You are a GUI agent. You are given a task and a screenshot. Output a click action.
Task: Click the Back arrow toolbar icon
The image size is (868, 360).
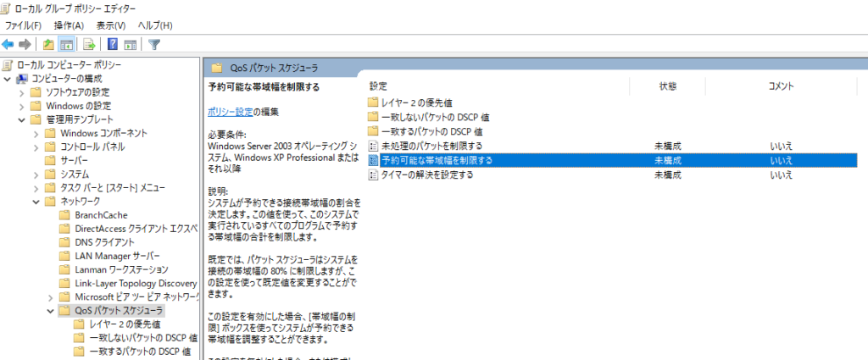[x=8, y=44]
